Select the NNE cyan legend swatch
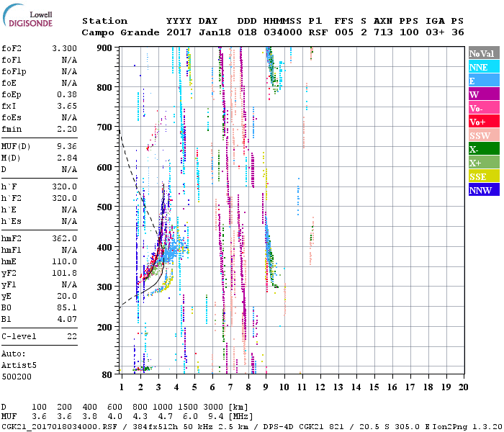 484,66
